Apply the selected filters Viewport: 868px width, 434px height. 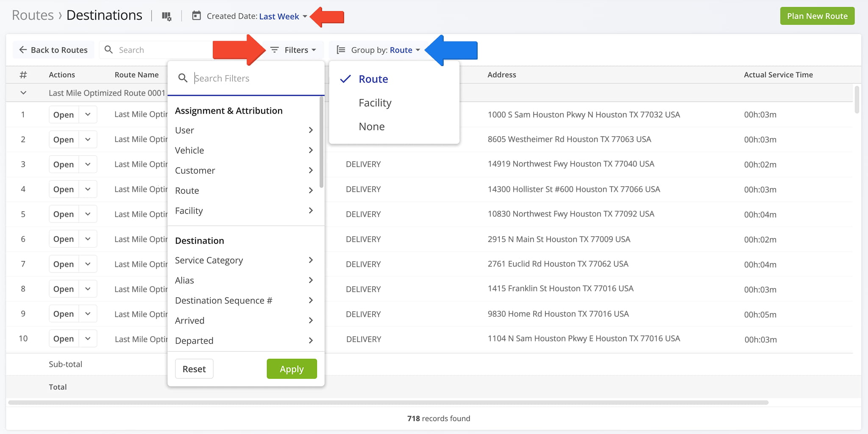(x=291, y=369)
